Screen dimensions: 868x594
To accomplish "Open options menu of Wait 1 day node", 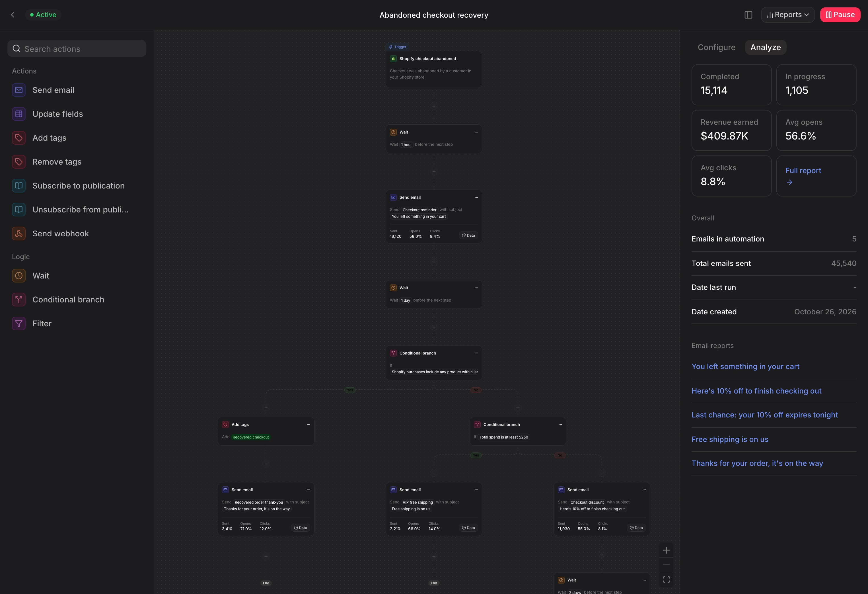I will pos(476,288).
